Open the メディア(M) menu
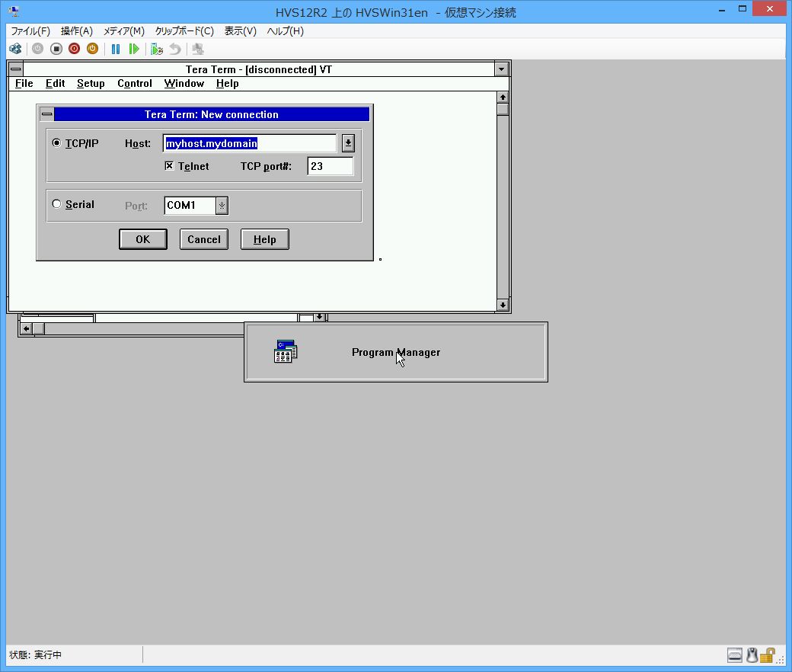Screen dimensions: 792x672 (x=123, y=30)
